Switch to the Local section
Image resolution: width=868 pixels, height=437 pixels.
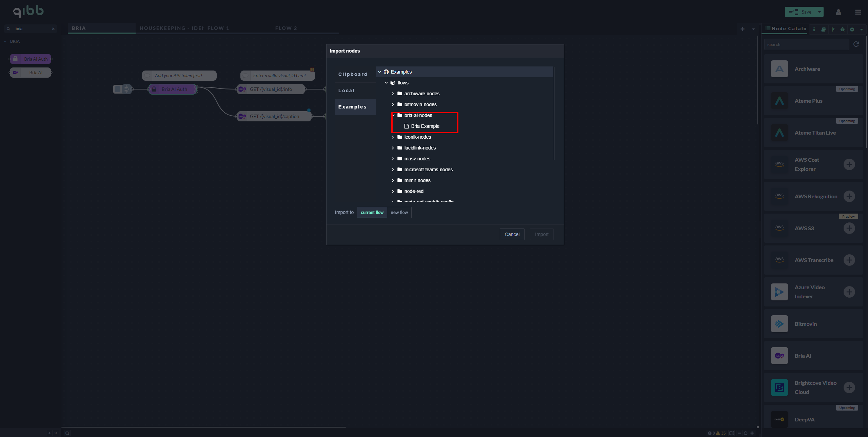tap(346, 91)
